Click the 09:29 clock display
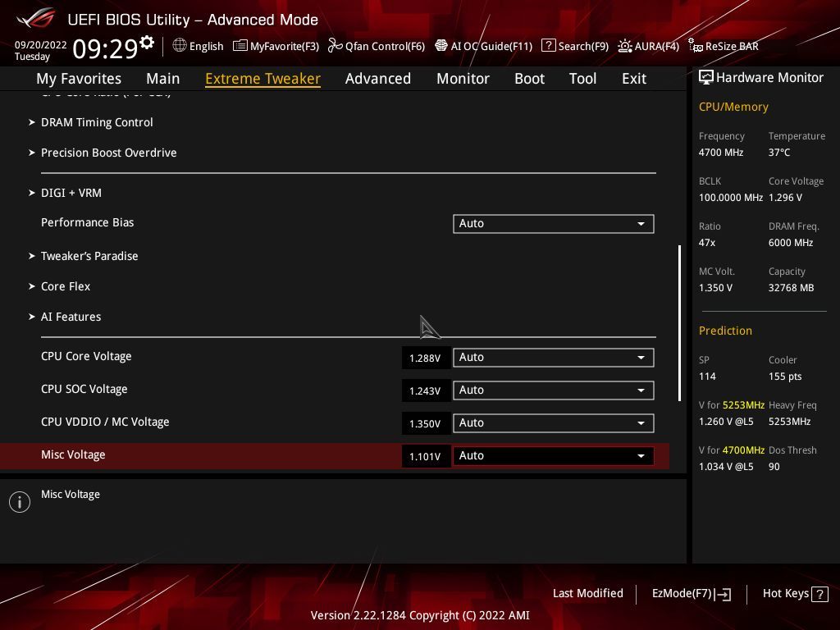The height and width of the screenshot is (630, 840). tap(105, 48)
